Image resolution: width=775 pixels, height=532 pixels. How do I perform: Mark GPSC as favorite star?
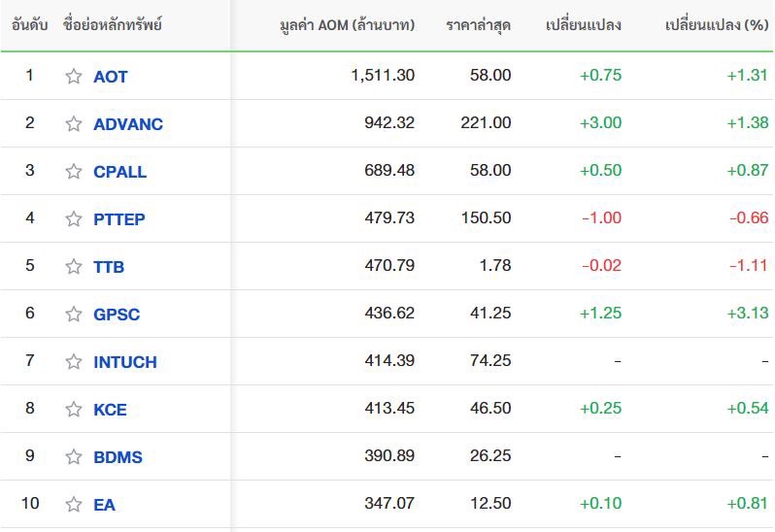[74, 314]
